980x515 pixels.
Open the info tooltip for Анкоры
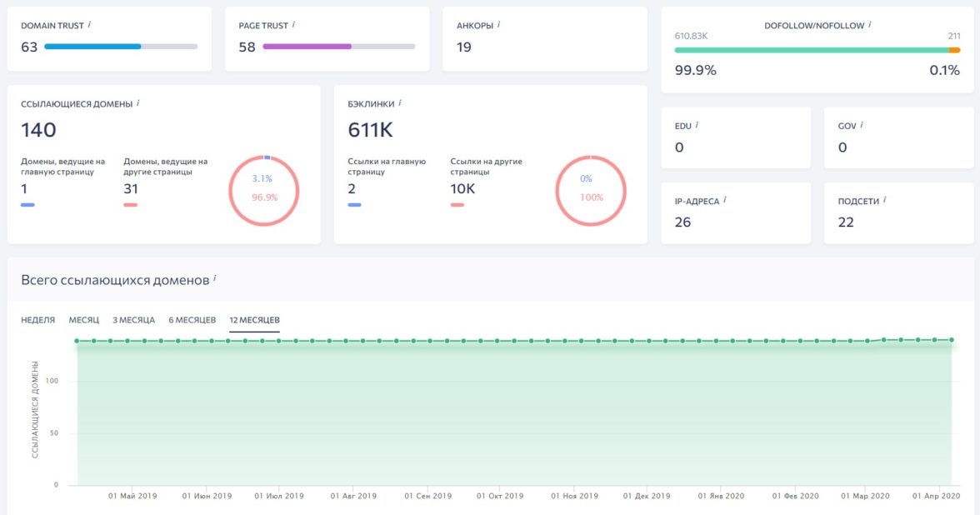(498, 25)
